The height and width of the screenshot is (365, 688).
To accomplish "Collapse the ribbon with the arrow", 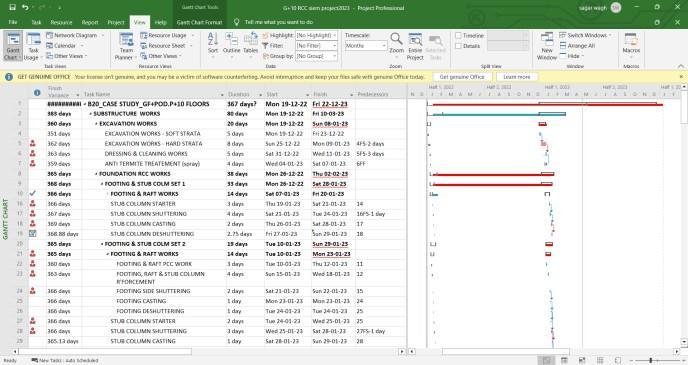I will [x=681, y=66].
